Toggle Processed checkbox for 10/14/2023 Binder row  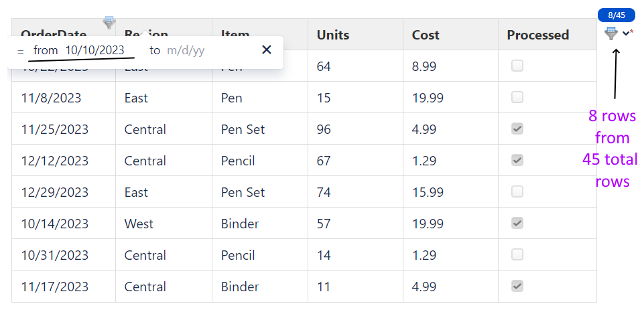(x=517, y=224)
